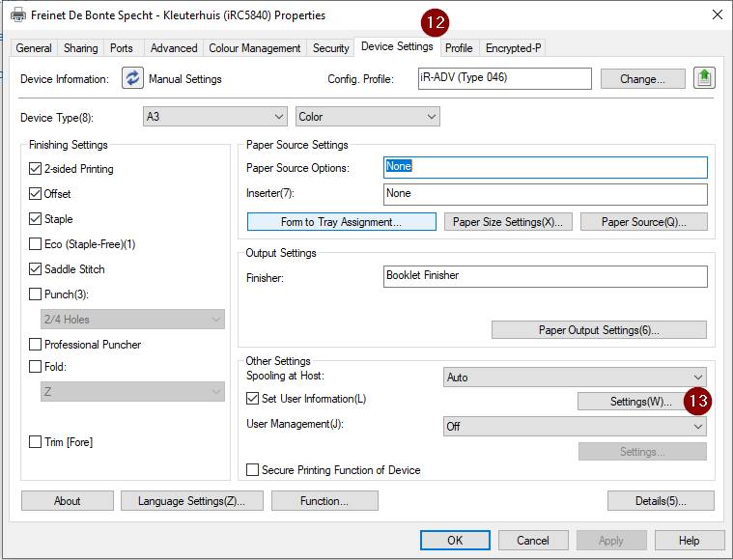The height and width of the screenshot is (560, 733).
Task: Click the Paper Source Options field
Action: 545,167
